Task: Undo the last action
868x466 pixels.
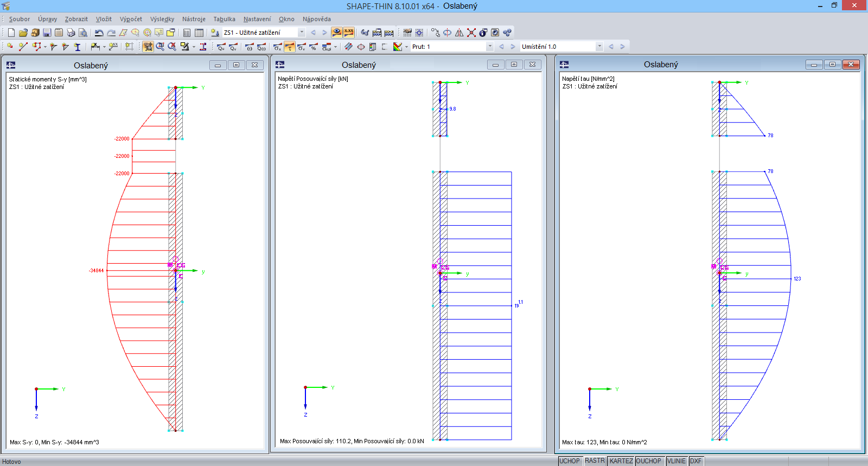Action: click(x=99, y=33)
